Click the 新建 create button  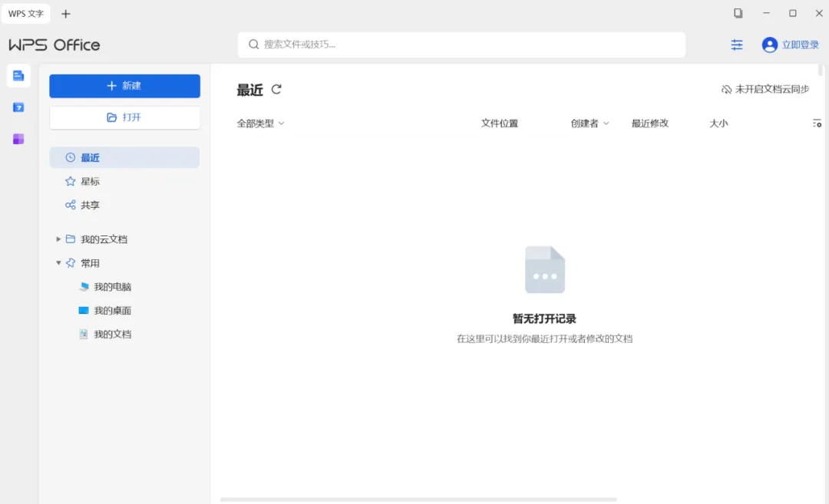click(125, 86)
